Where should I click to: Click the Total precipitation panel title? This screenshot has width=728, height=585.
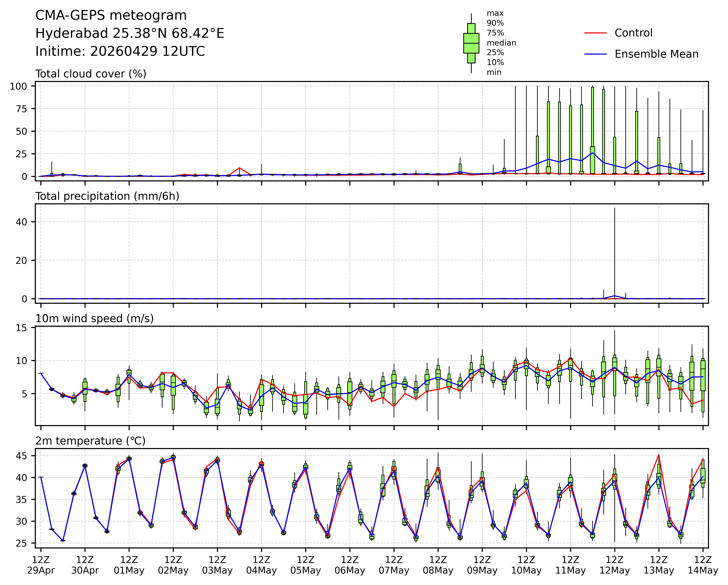point(107,196)
